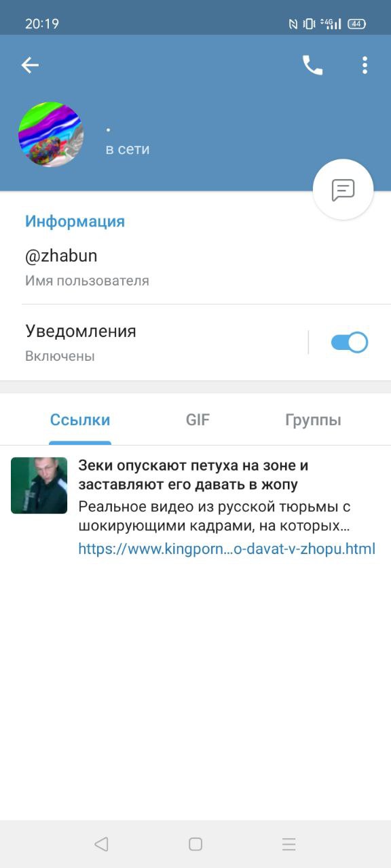Select the Ссылки tab
Screen dimensions: 391x868
coord(80,420)
